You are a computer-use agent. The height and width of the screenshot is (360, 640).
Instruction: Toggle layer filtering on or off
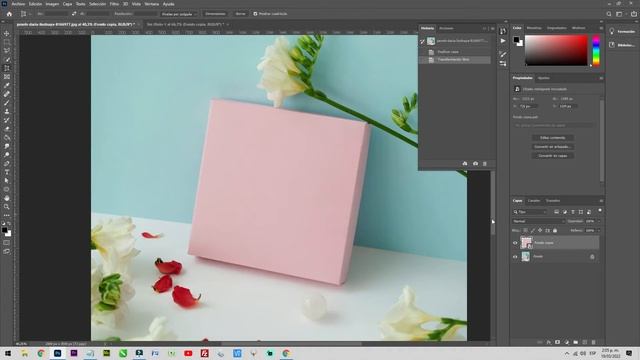(x=600, y=211)
